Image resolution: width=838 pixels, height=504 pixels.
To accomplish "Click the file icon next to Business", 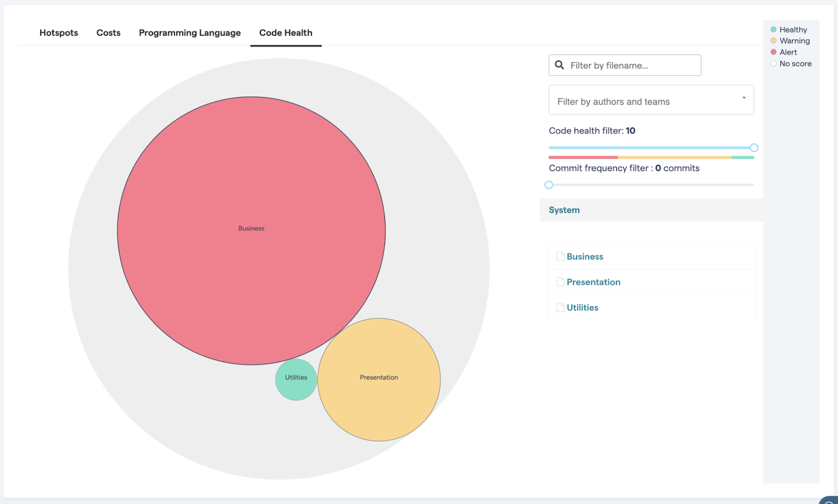I will 560,256.
